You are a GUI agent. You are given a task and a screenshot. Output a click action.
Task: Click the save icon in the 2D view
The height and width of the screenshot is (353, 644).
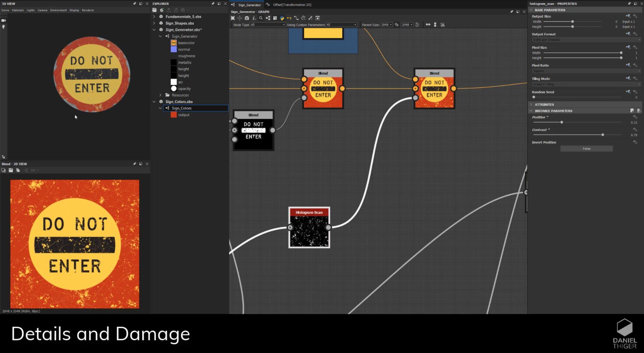click(x=10, y=170)
